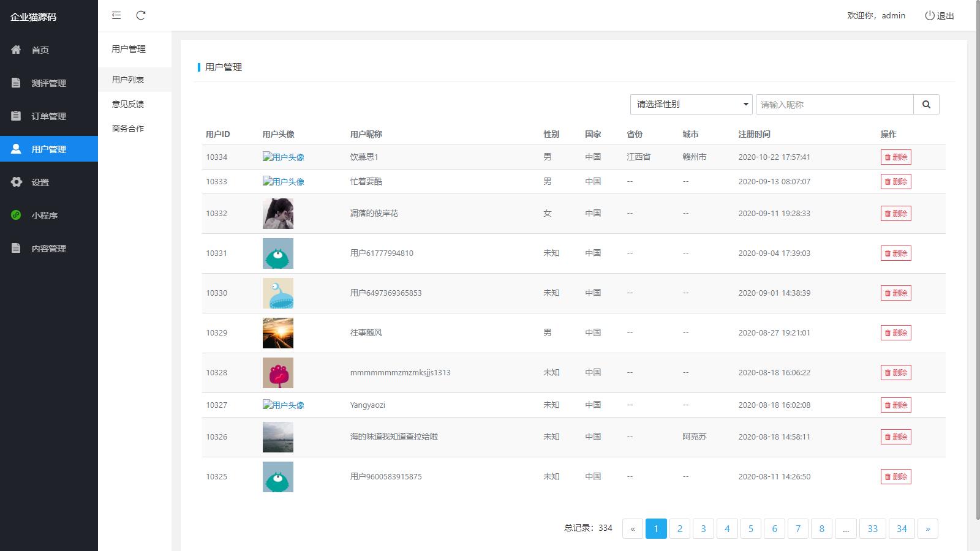The height and width of the screenshot is (551, 980).
Task: Open the 商务合作 submenu item
Action: (128, 129)
